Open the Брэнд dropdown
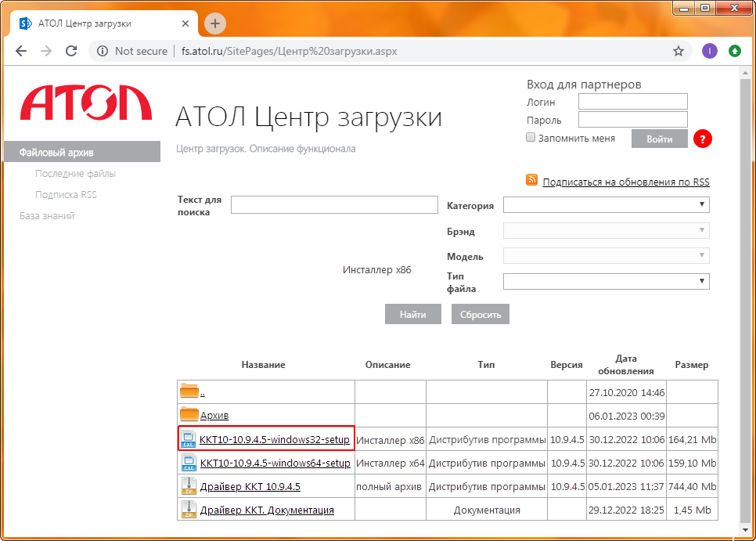The height and width of the screenshot is (541, 756). click(x=606, y=230)
